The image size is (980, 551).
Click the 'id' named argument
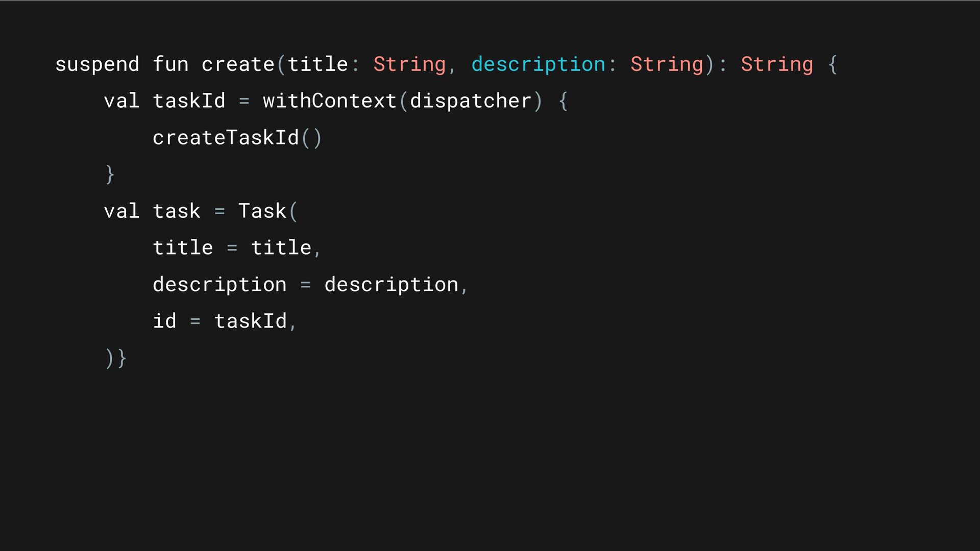point(164,321)
